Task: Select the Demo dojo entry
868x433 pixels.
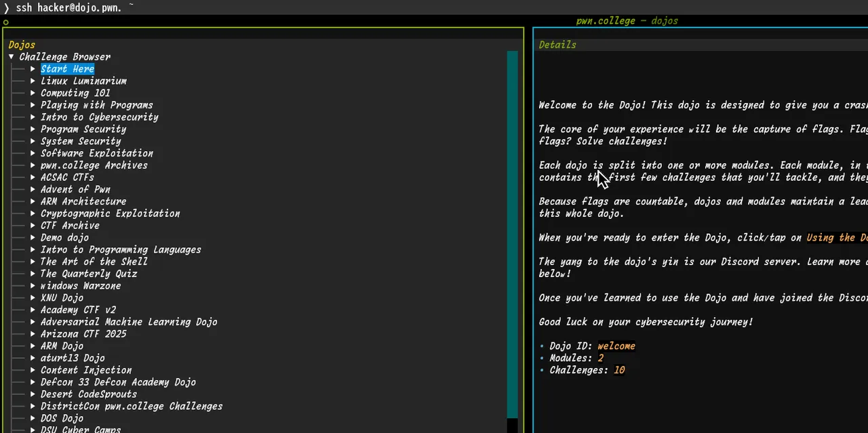Action: [x=64, y=238]
